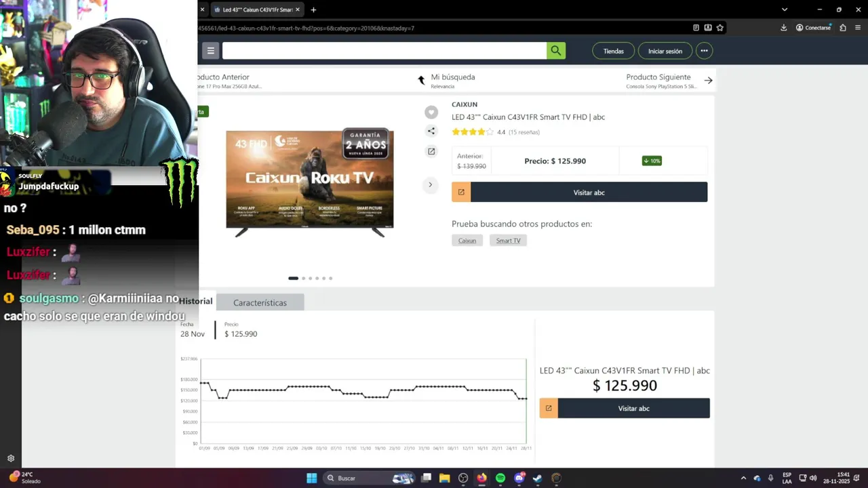Click the microphone tray icon

[770, 478]
